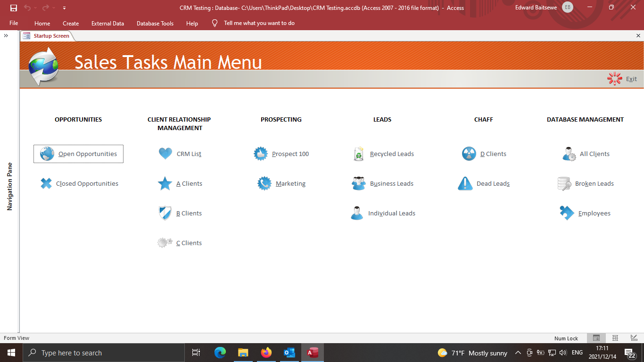Open Broken Leads via the database icon
The width and height of the screenshot is (644, 362).
tap(564, 183)
